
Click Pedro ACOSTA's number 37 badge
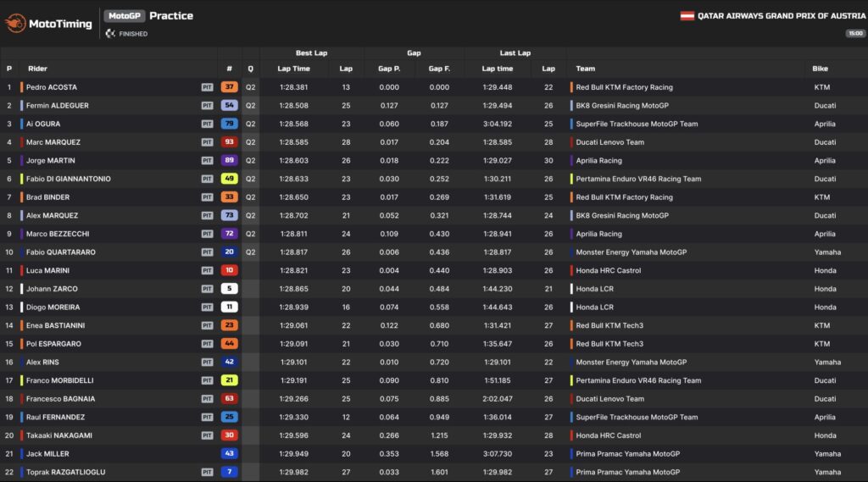point(229,87)
